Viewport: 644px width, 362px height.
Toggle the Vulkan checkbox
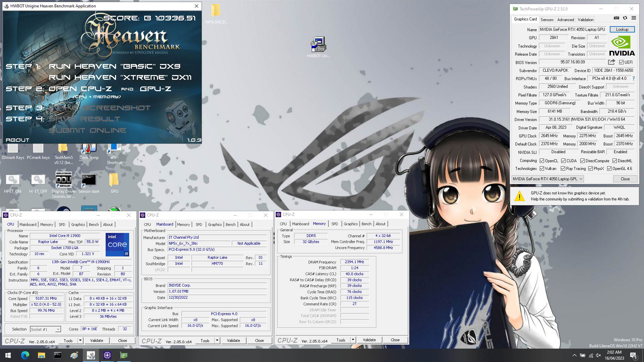click(x=542, y=169)
